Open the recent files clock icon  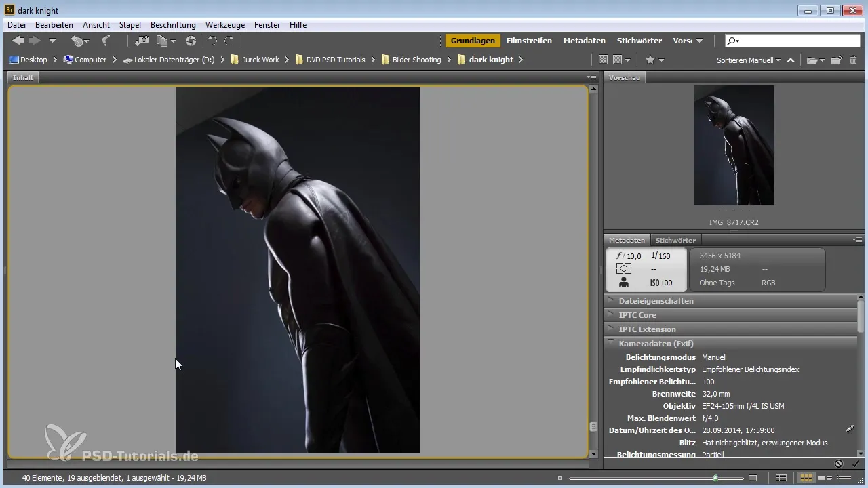[79, 41]
